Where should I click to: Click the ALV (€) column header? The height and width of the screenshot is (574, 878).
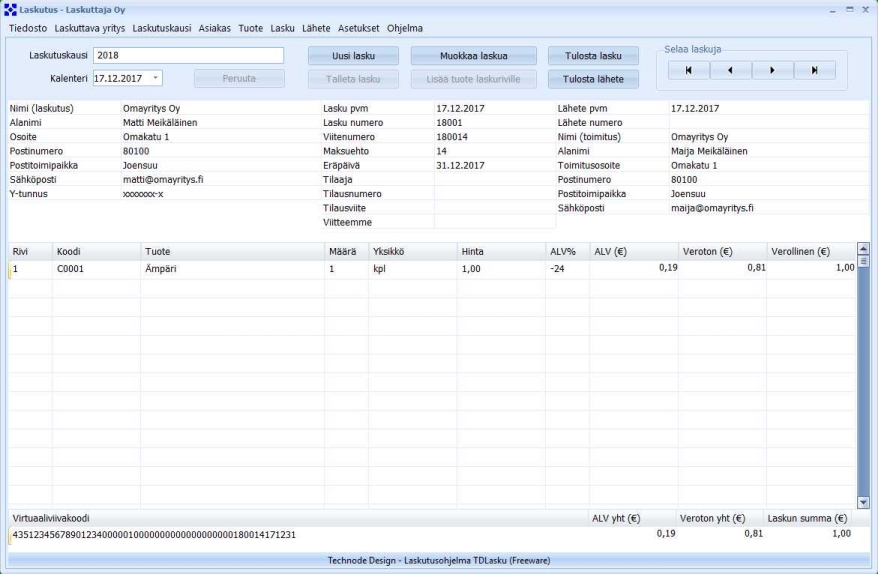634,251
